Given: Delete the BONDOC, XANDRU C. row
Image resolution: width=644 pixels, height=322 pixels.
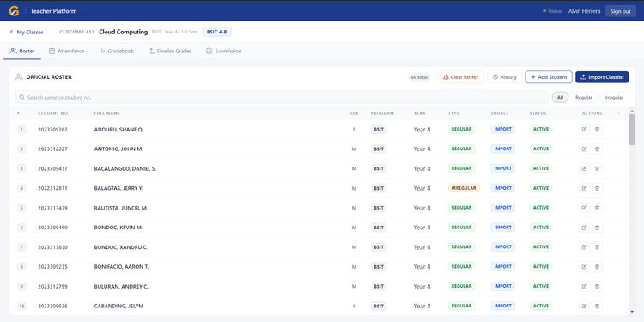Looking at the screenshot, I should pyautogui.click(x=597, y=246).
